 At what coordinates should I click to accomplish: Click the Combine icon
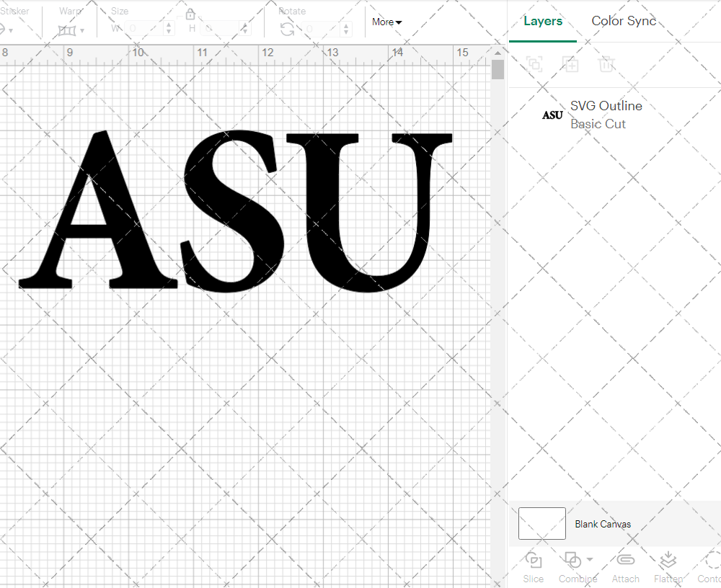click(x=573, y=561)
